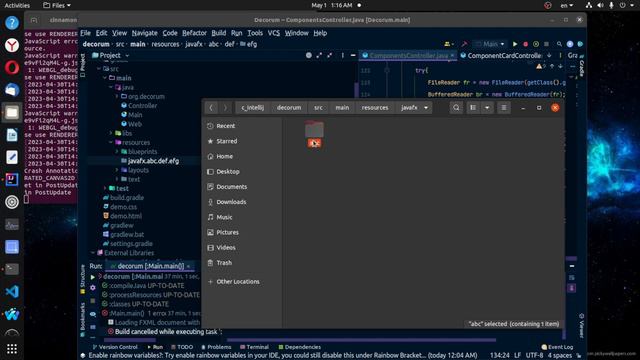Click the green Run button in IntelliJ toolbar
This screenshot has height=360, width=640.
tap(515, 44)
